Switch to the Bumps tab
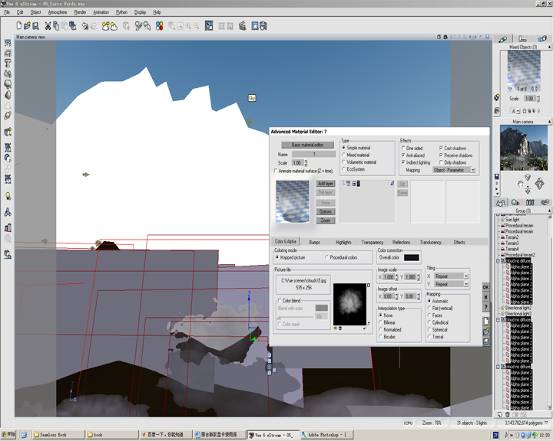 [314, 242]
